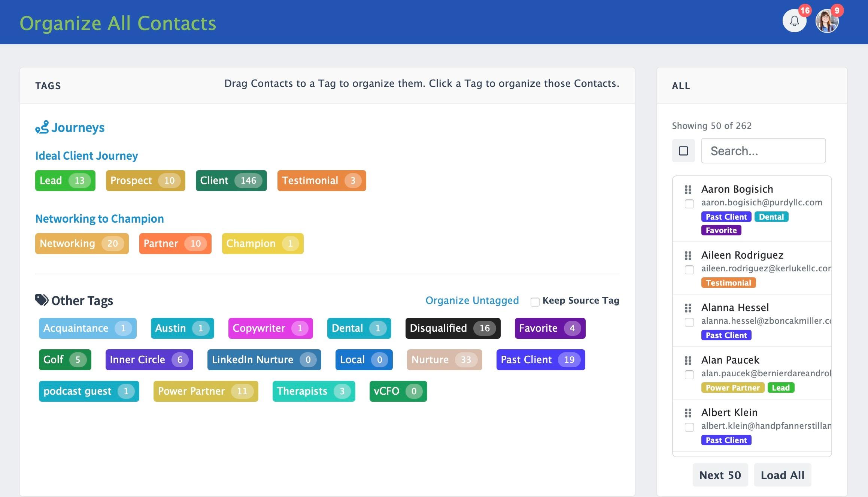Click the Journeys route icon
868x497 pixels.
[x=42, y=127]
